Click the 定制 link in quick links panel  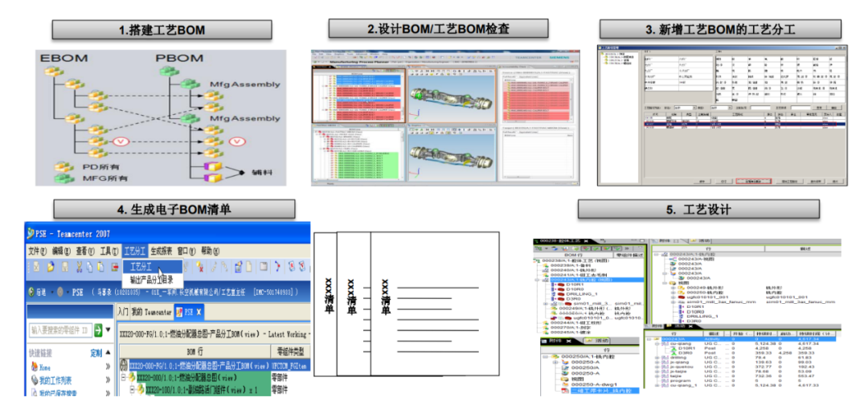[96, 353]
